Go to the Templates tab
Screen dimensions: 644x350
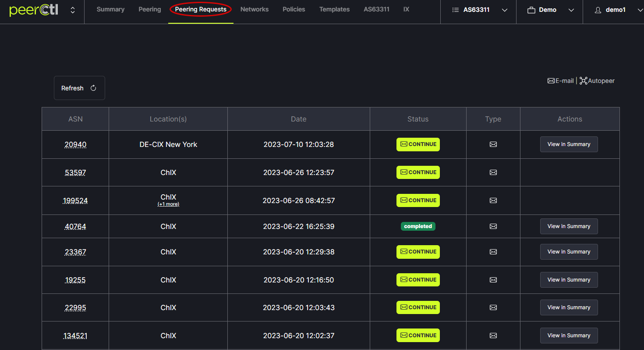pyautogui.click(x=334, y=9)
